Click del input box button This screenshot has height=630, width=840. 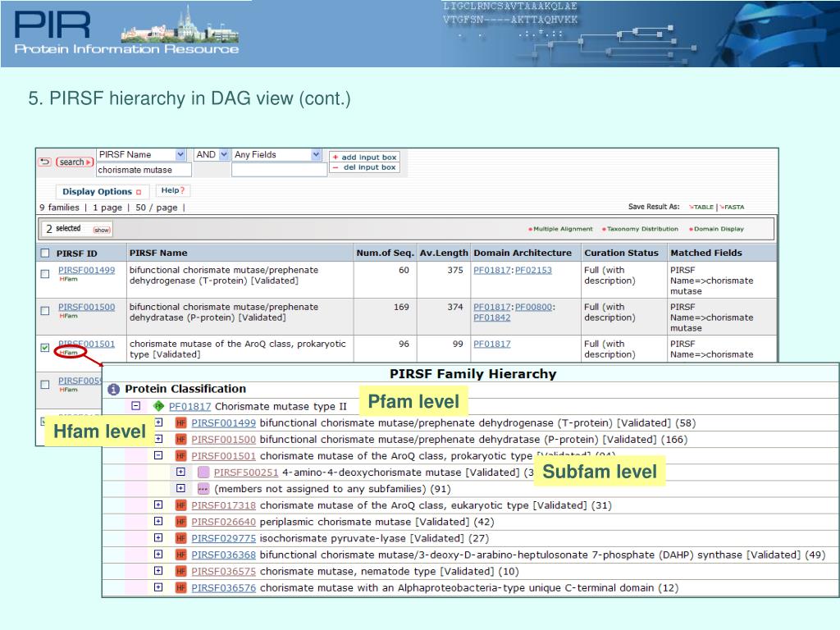coord(364,167)
